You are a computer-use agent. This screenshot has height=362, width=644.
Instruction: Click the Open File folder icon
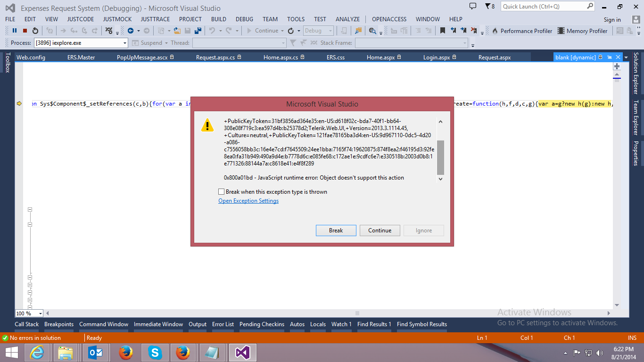(x=177, y=31)
